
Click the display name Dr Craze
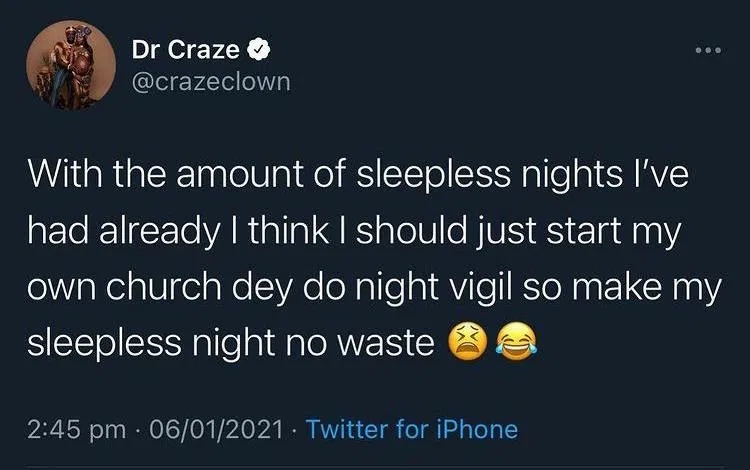click(x=185, y=48)
